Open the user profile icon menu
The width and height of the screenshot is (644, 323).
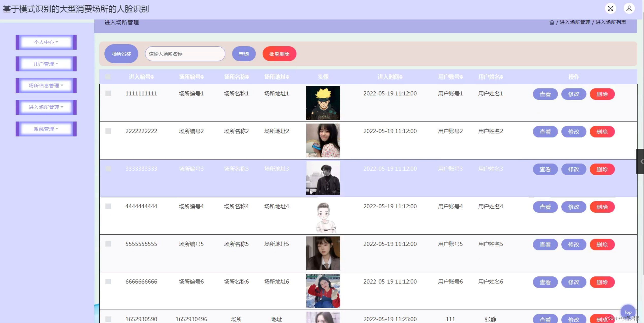pyautogui.click(x=629, y=8)
